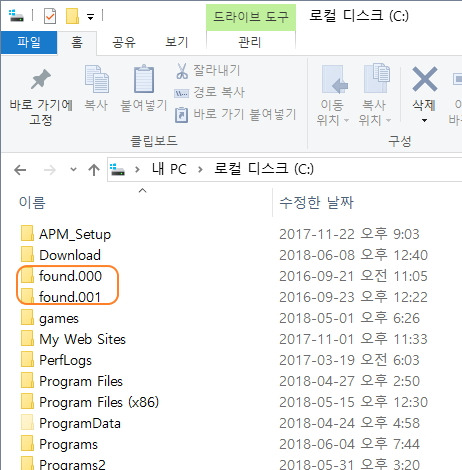This screenshot has height=470, width=462.
Task: Open the quick access toolbar customize dropdown
Action: [90, 17]
